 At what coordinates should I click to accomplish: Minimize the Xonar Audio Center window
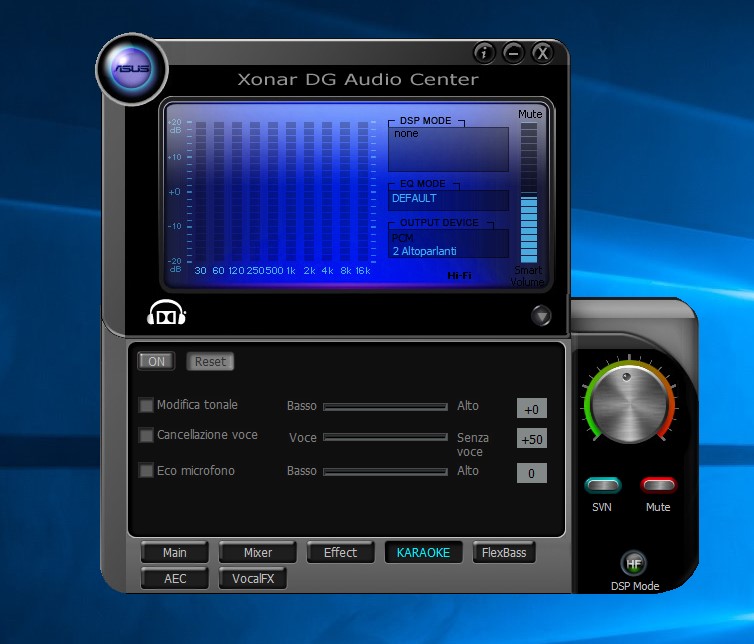513,52
